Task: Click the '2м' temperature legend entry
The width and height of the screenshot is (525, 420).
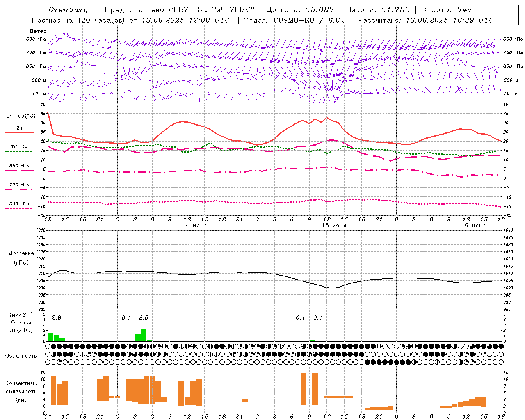Action: tap(19, 128)
